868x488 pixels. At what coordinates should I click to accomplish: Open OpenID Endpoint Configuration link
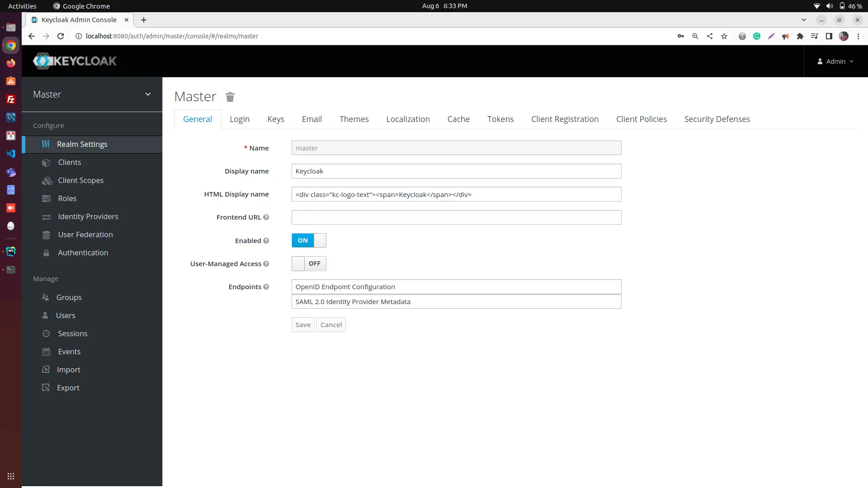pos(456,287)
